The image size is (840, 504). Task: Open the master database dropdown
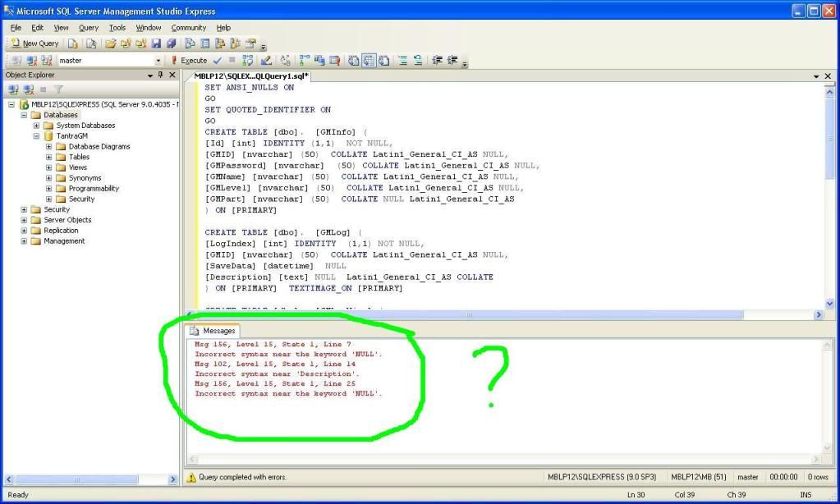(x=158, y=61)
